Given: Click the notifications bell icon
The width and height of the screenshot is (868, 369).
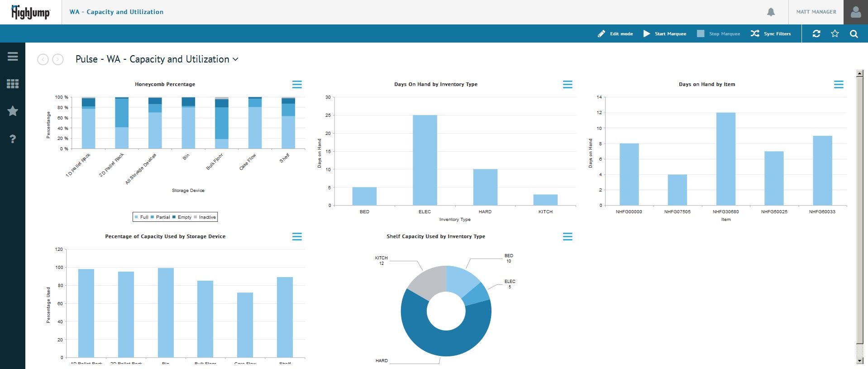Looking at the screenshot, I should point(771,12).
